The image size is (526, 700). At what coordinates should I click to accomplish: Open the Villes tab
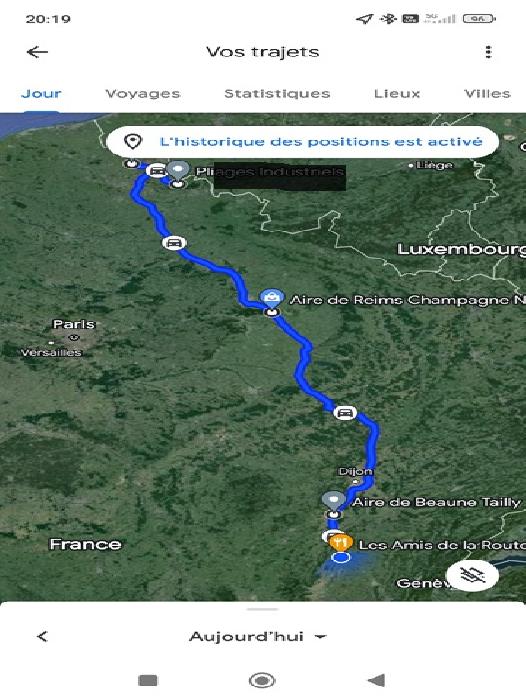tap(487, 94)
